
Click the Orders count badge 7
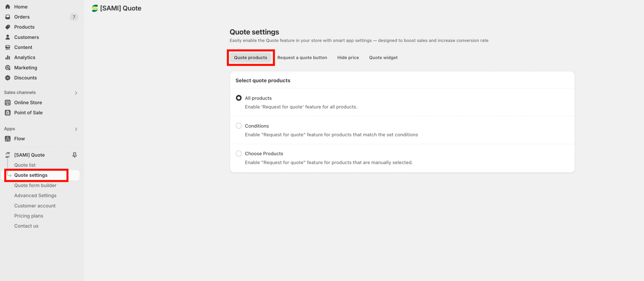tap(74, 17)
